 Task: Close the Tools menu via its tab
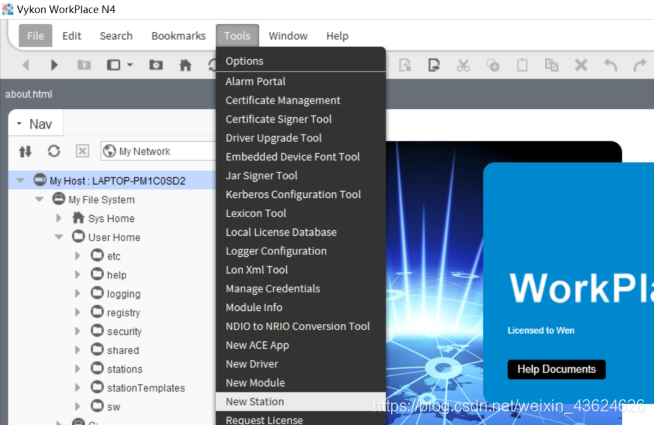(x=237, y=36)
